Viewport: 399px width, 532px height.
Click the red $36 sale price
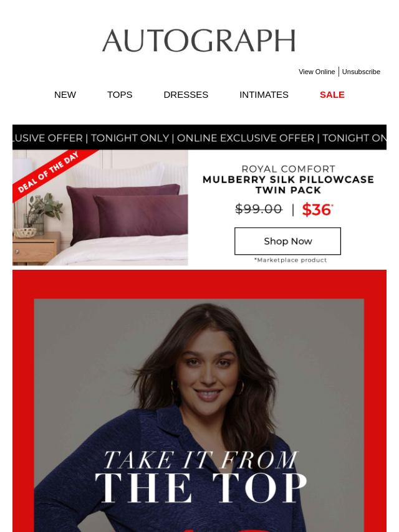click(x=317, y=209)
